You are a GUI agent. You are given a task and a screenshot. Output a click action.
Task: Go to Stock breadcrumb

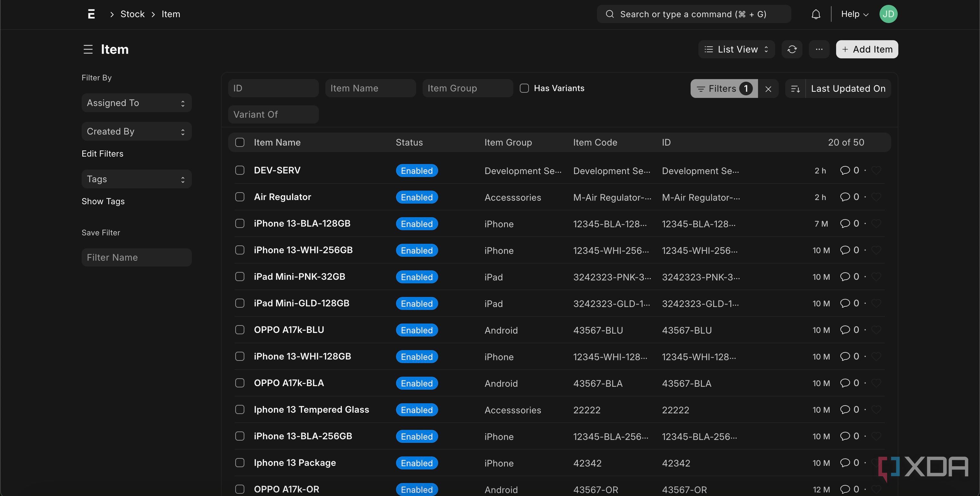(x=133, y=14)
